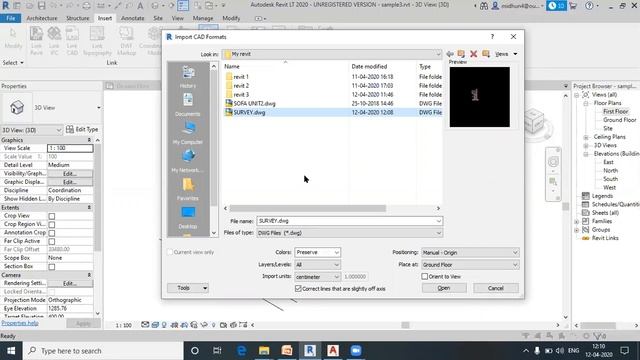Open Desktop in places sidebar
This screenshot has height=360, width=640.
click(188, 217)
